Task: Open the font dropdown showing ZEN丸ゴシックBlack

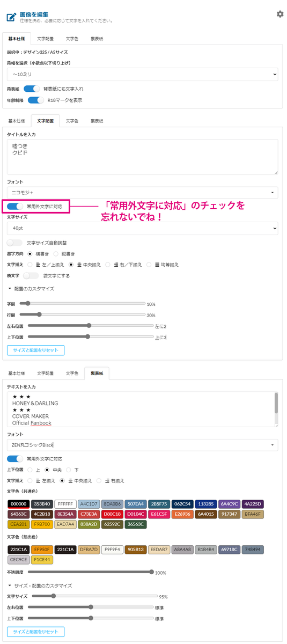Action: [143, 445]
